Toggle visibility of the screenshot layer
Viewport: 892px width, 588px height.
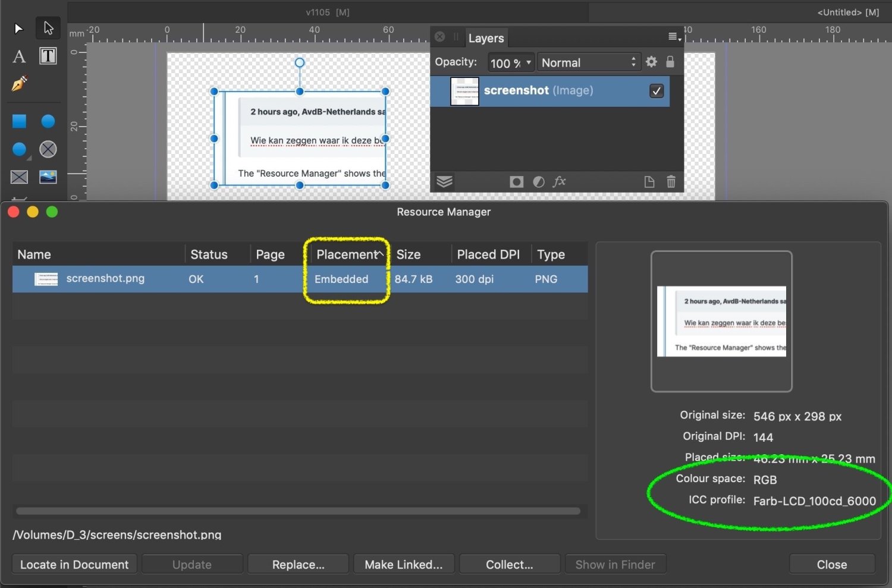pyautogui.click(x=657, y=91)
